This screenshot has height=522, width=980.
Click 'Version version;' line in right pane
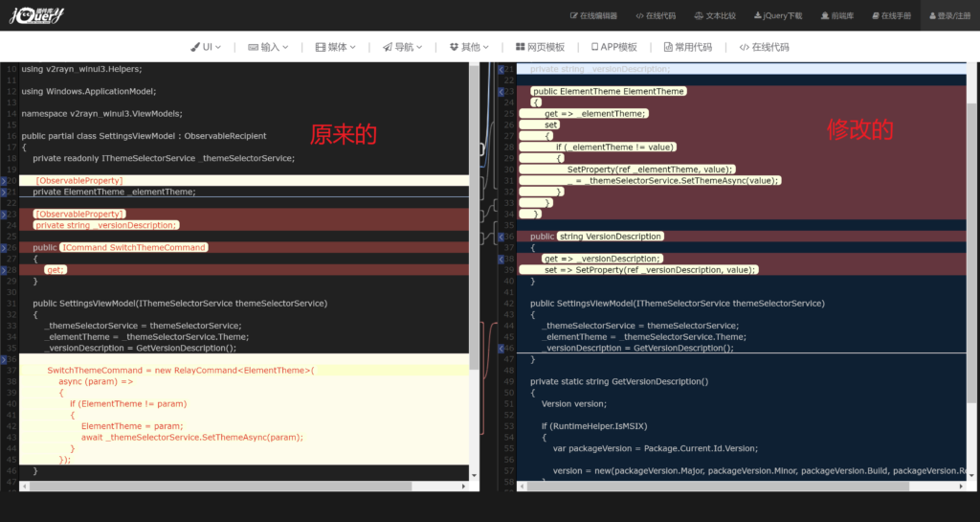pos(574,404)
